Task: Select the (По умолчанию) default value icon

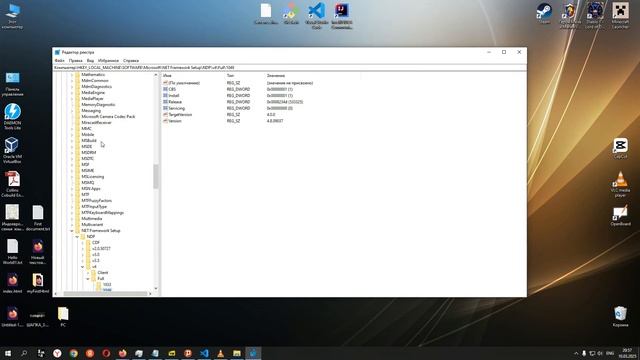Action: point(165,83)
